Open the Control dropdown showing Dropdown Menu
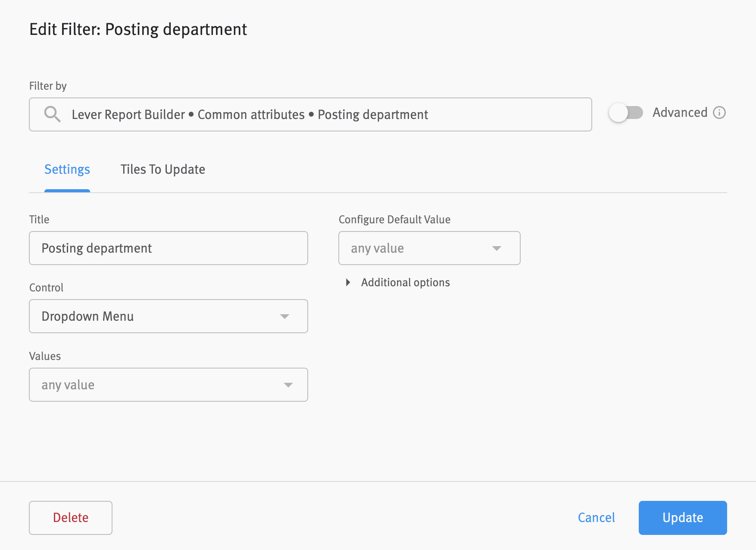756x550 pixels. coord(168,316)
